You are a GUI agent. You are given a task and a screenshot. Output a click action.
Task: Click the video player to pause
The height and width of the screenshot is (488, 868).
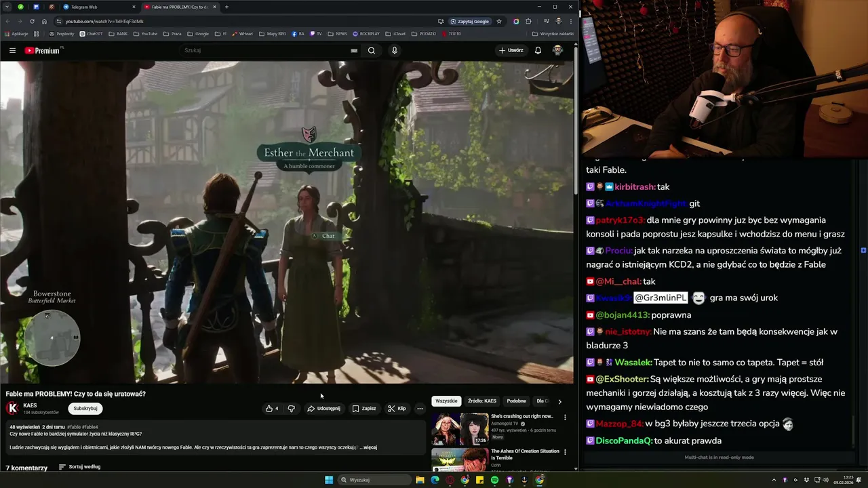click(x=287, y=222)
